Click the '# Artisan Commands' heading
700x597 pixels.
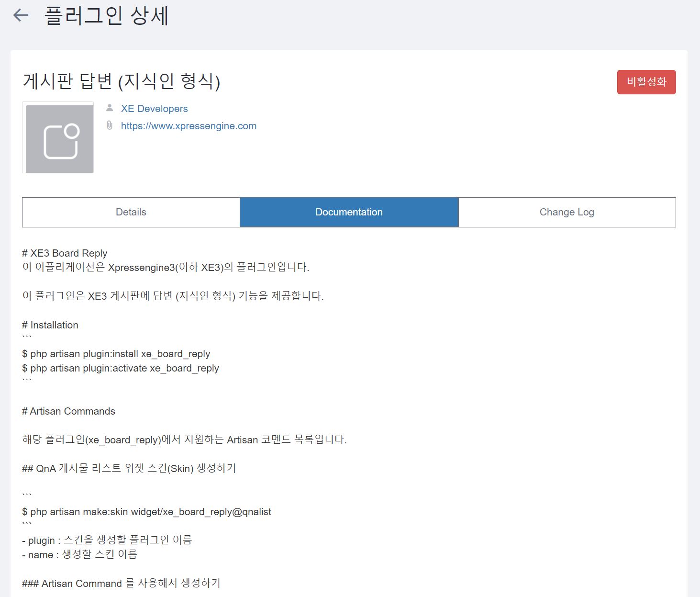(x=68, y=411)
